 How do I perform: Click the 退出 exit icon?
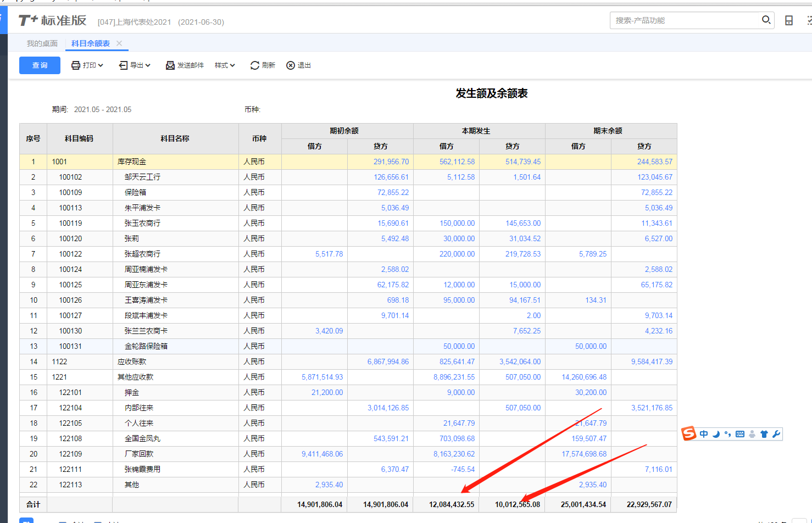point(291,65)
